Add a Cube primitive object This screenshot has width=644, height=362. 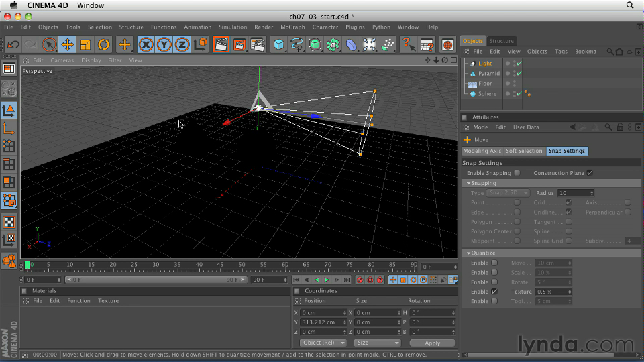[x=279, y=44]
